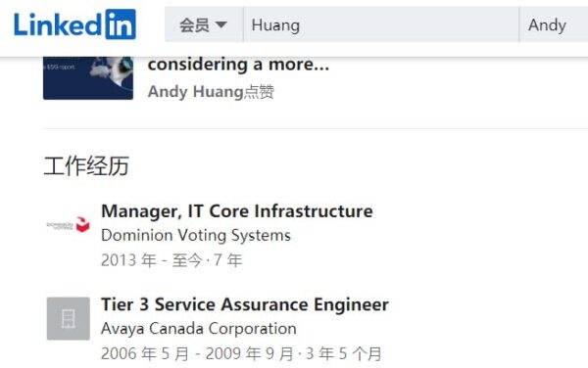Click the Dominion Voting Systems logo icon

pos(69,225)
